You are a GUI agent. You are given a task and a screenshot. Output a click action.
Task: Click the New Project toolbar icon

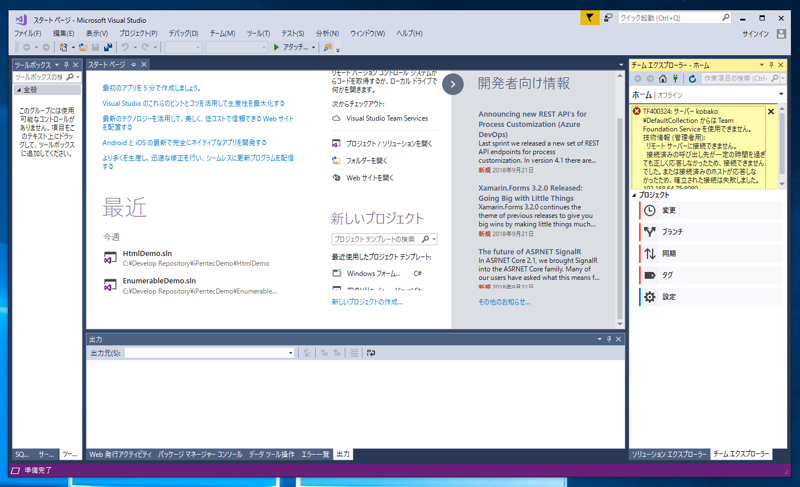click(x=63, y=47)
